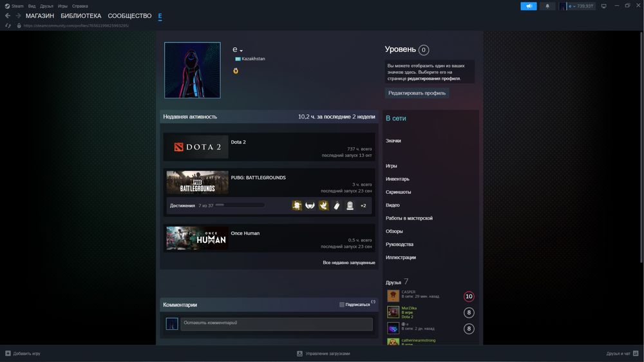Open friend MurZilka profile
644x362 pixels.
pyautogui.click(x=409, y=308)
